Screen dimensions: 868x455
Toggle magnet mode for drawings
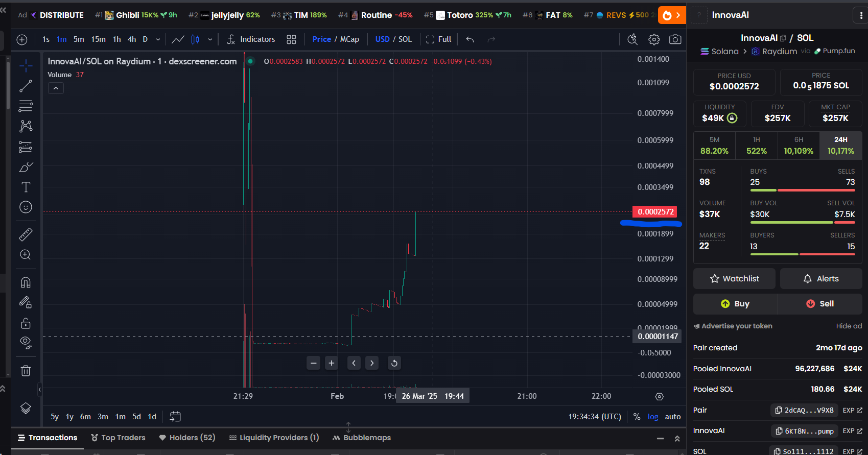point(26,282)
